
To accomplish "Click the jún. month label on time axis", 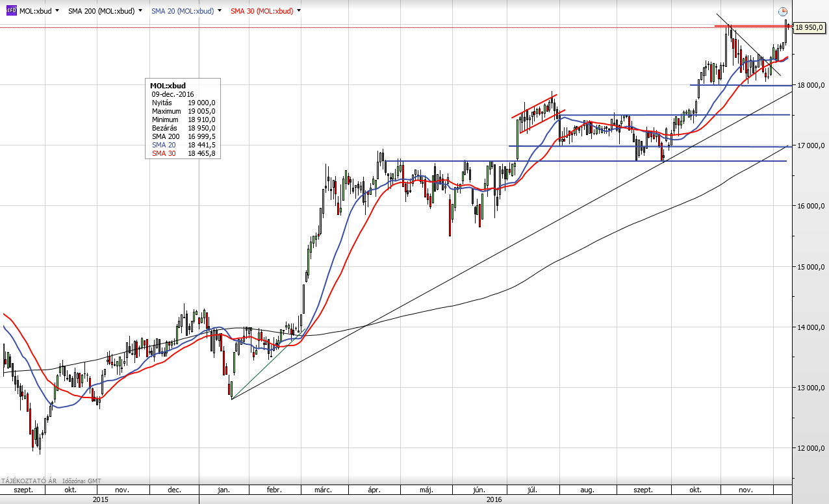I will (480, 490).
